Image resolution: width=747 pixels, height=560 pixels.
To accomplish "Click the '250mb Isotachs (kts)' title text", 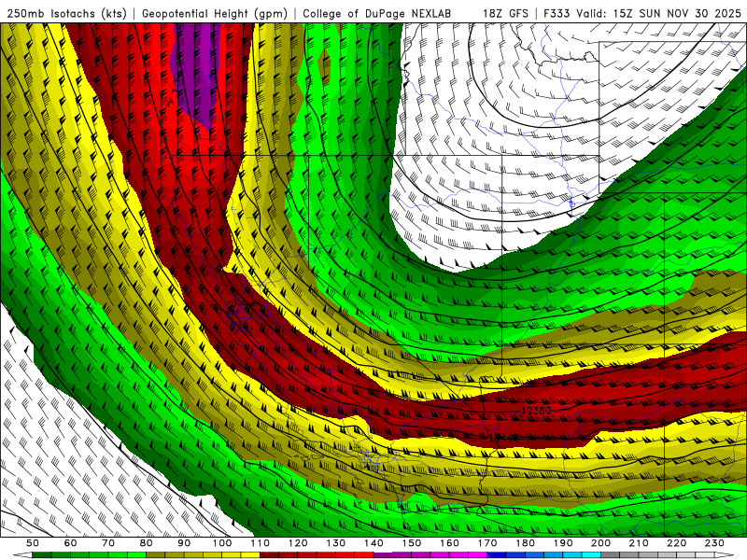I will pyautogui.click(x=66, y=14).
